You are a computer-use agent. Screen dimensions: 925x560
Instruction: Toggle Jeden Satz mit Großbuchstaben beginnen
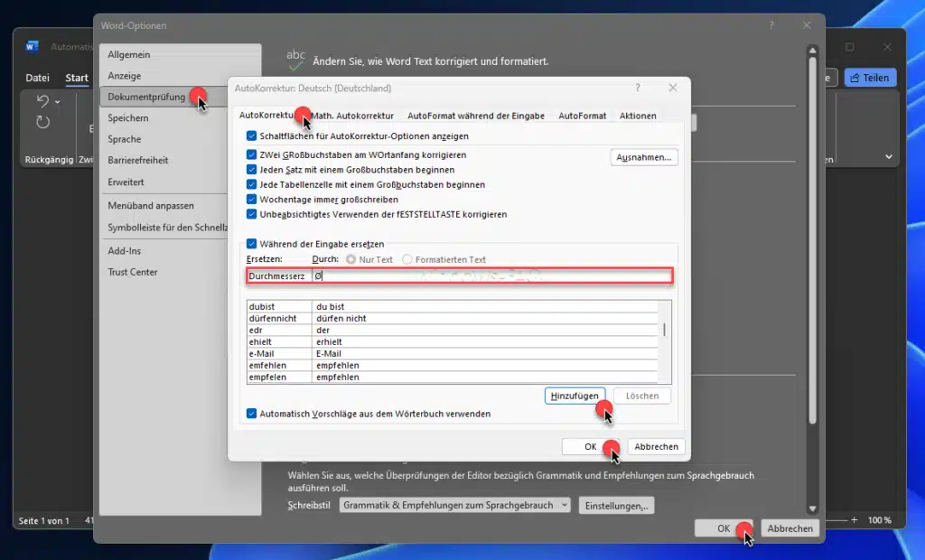[x=251, y=170]
